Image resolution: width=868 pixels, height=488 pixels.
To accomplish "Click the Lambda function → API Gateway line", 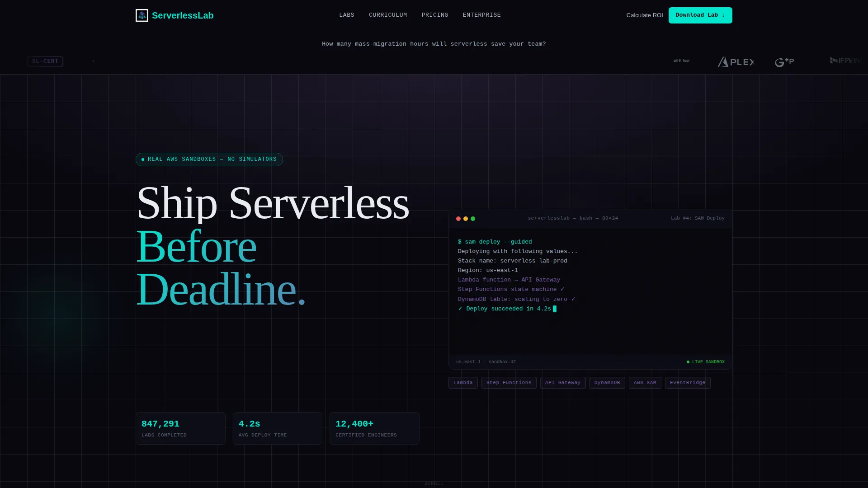I will [x=509, y=280].
